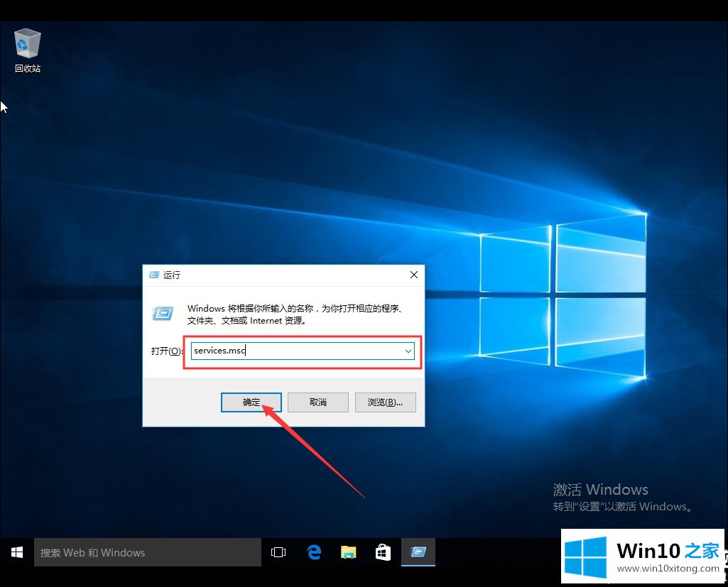Screen dimensions: 728x587
Task: Click the 运行 title text
Action: tap(171, 275)
